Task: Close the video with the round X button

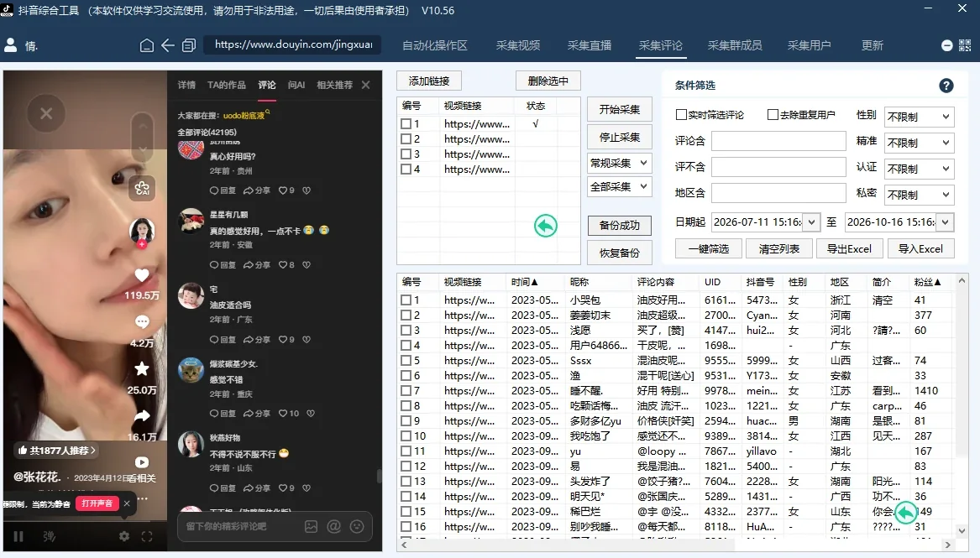Action: click(x=46, y=113)
